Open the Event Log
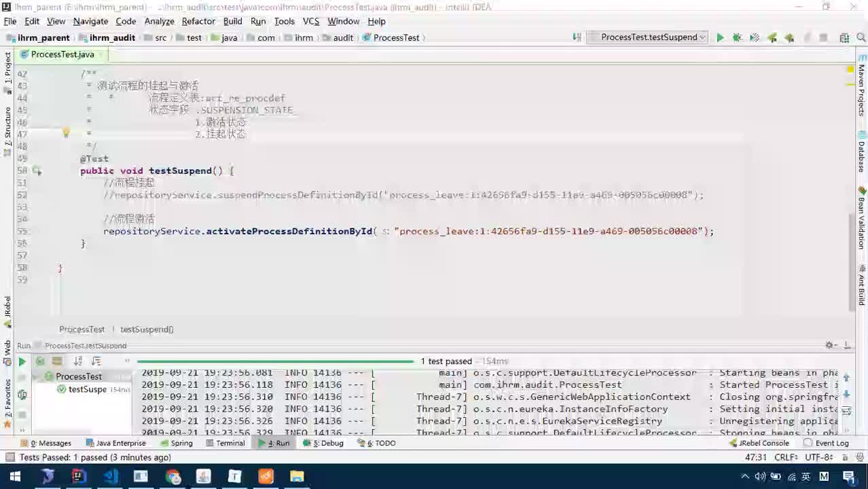 pos(827,443)
